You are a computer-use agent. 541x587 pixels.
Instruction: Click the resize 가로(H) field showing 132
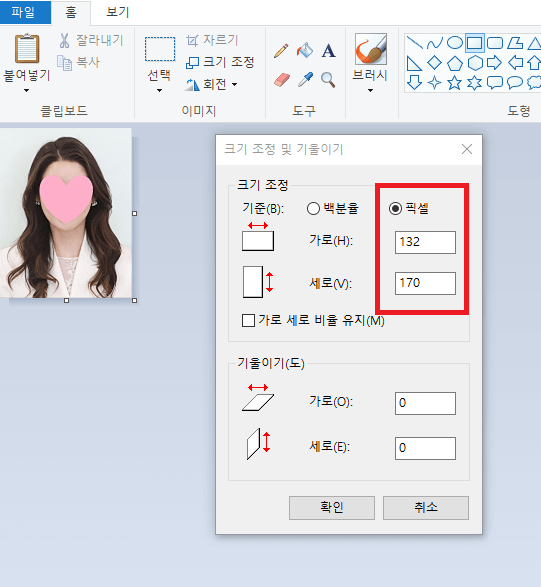point(425,242)
